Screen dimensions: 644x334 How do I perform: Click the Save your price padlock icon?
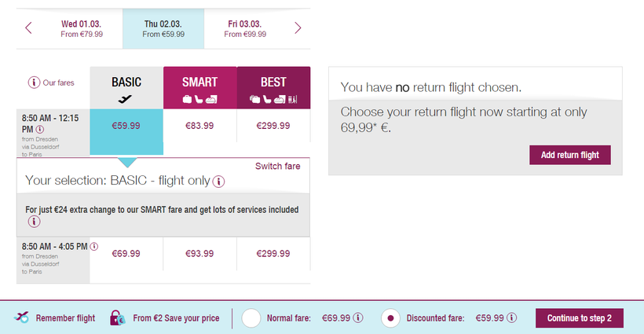point(117,317)
